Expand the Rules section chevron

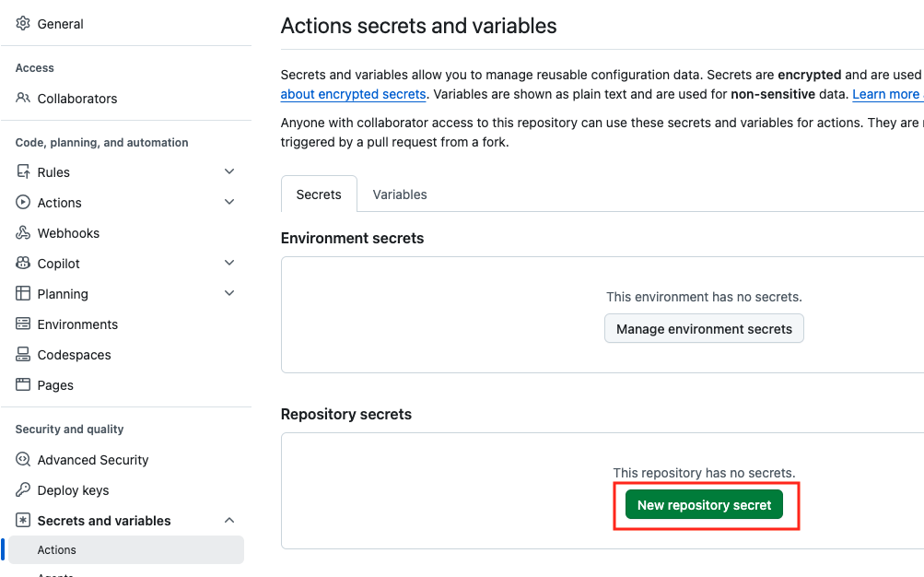click(229, 171)
